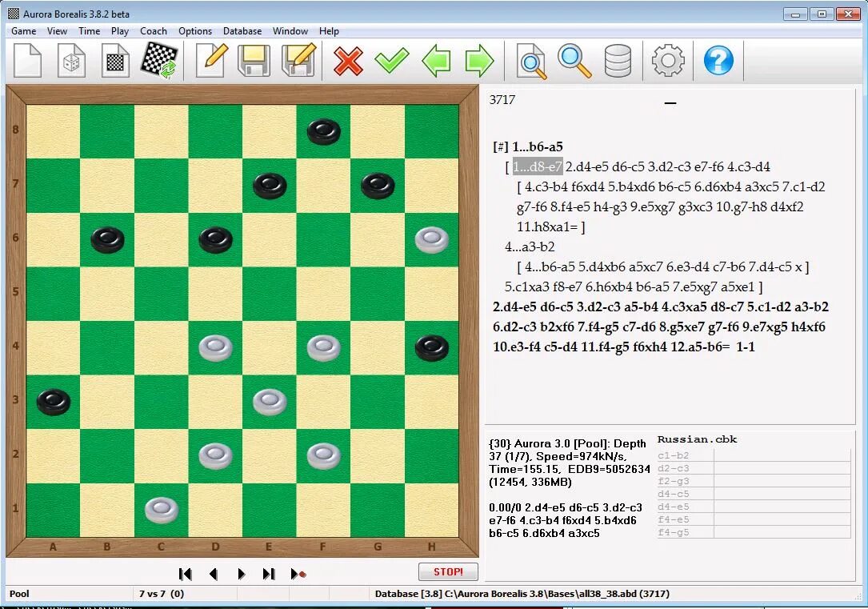
Task: Select book move f4-e5
Action: click(673, 519)
